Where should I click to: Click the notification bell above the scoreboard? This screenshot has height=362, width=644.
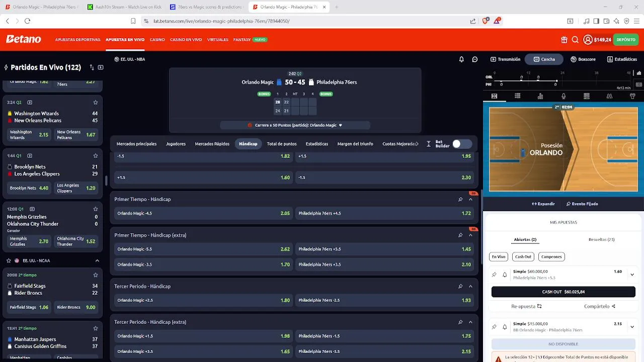(x=461, y=59)
